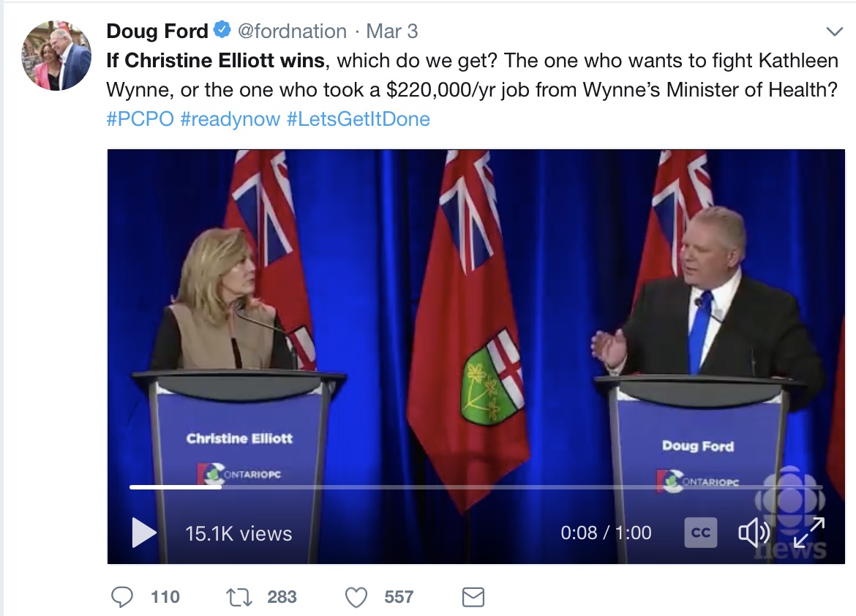Open the Mar 3 tweet timestamp

[391, 31]
